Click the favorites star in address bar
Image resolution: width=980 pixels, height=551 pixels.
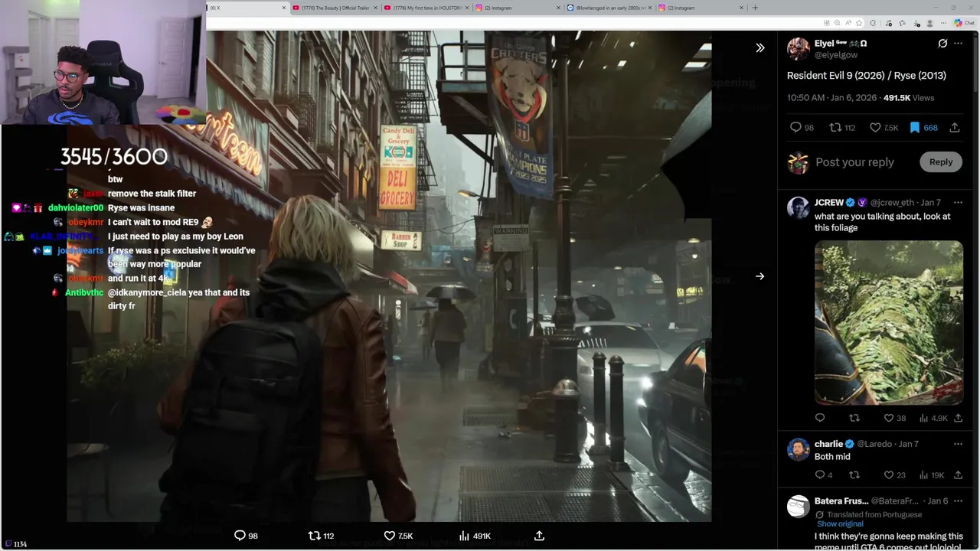click(859, 23)
